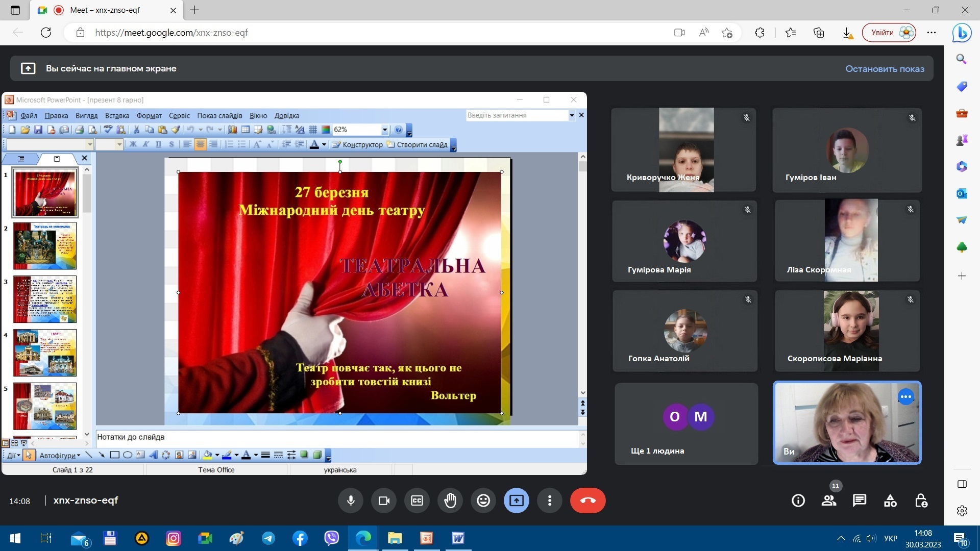This screenshot has width=980, height=551.
Task: Open the chat panel icon
Action: pos(860,500)
